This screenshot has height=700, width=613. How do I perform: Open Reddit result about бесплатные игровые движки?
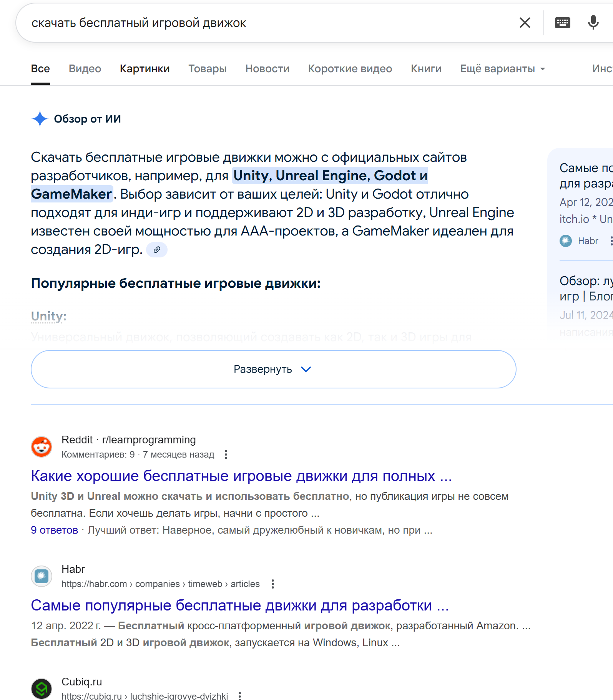pyautogui.click(x=241, y=476)
